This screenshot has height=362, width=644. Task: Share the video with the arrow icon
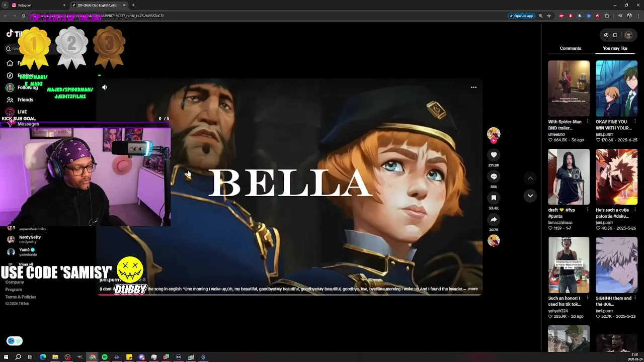coord(494,220)
